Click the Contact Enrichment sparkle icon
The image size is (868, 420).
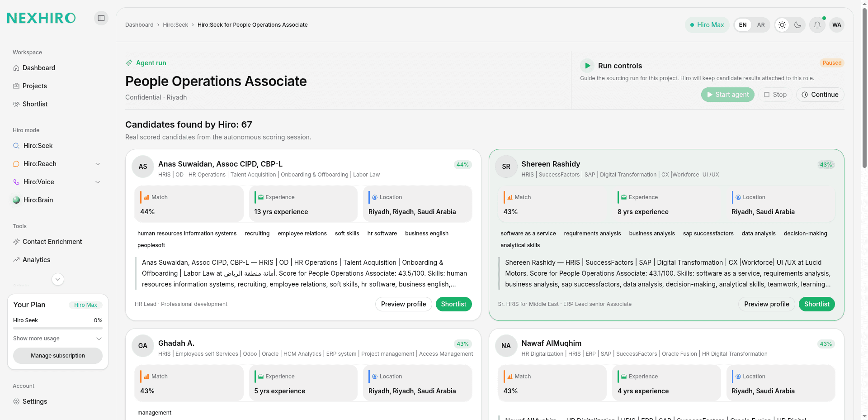[x=16, y=242]
